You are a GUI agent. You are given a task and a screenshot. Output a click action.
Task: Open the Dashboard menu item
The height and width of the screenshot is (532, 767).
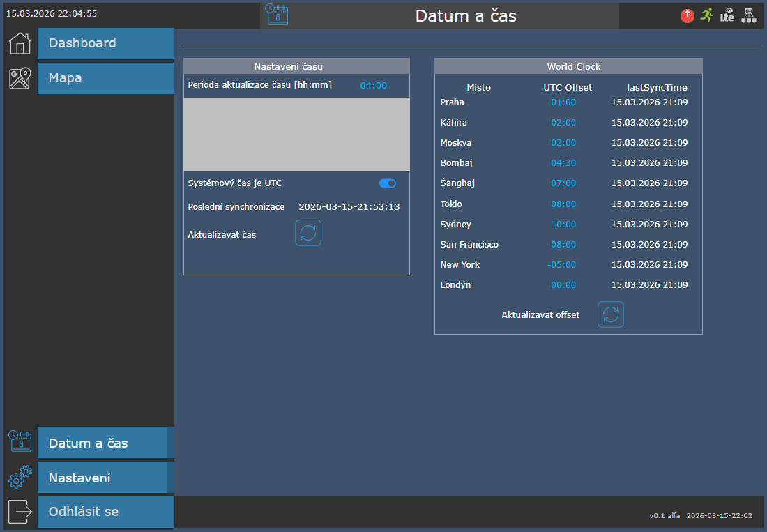pyautogui.click(x=106, y=43)
